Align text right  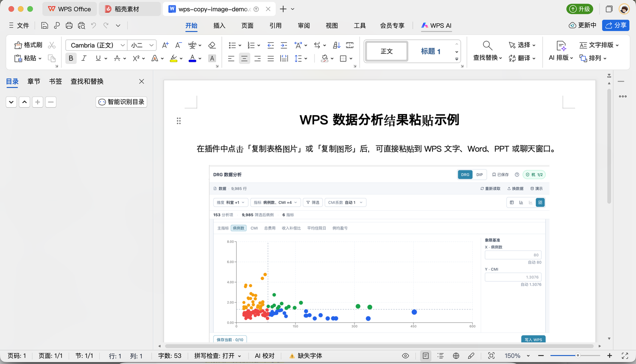tap(257, 58)
